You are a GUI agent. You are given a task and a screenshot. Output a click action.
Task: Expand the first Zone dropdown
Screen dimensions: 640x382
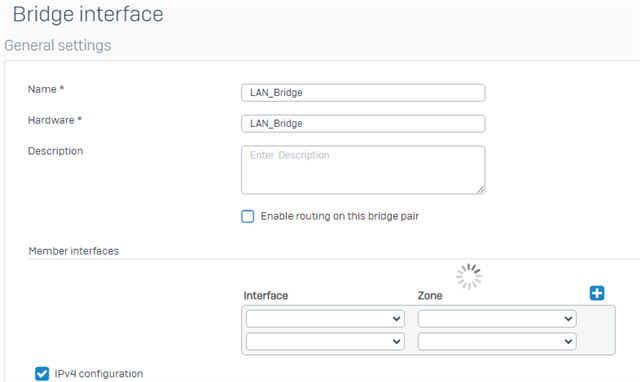click(x=497, y=319)
